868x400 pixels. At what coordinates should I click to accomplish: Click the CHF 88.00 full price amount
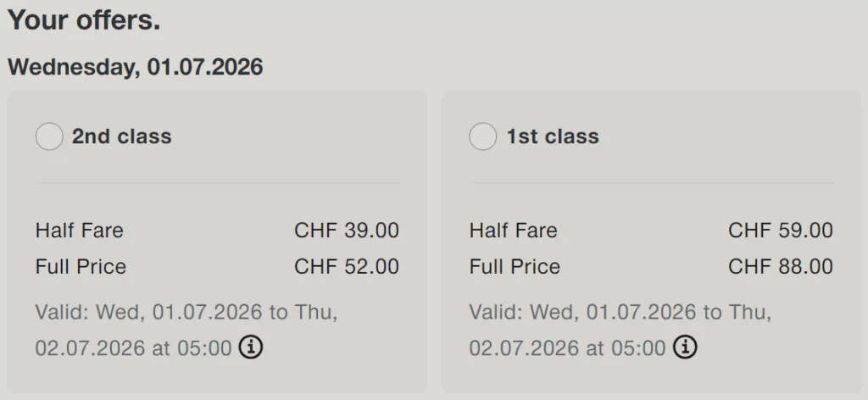click(780, 267)
